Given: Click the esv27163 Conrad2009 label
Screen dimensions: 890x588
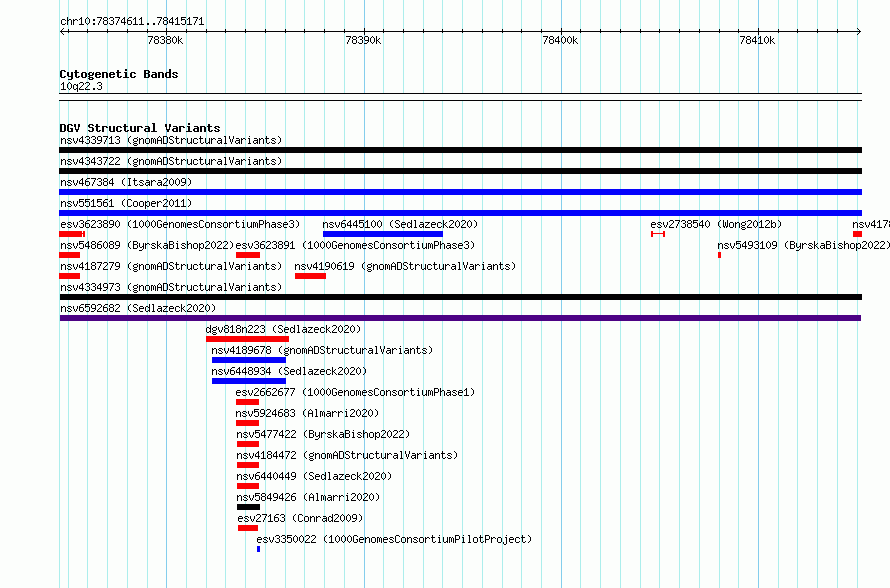Looking at the screenshot, I should pos(300,518).
